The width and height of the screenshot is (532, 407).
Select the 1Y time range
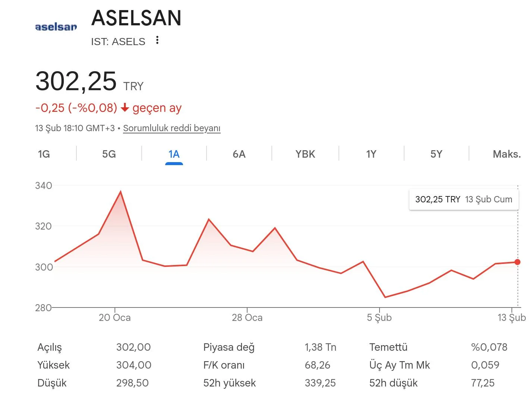371,154
